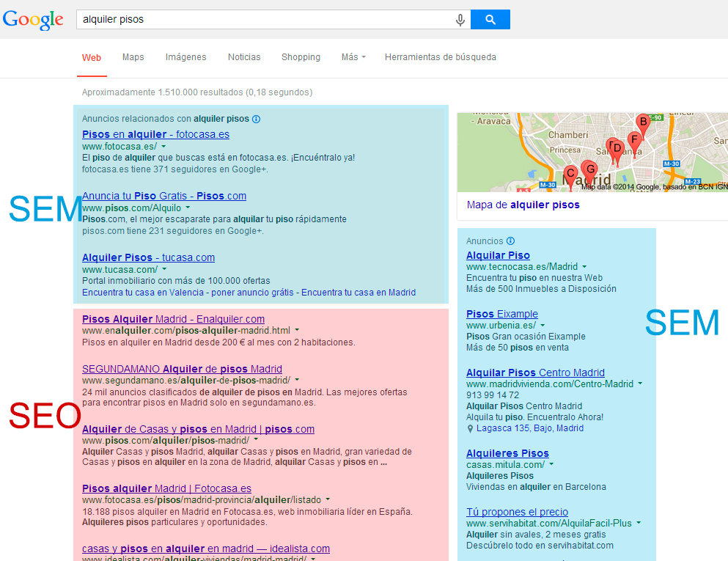Open 'SEGUNDAMANO Alquiler de pisos Madrid' result
This screenshot has height=561, width=728.
(x=182, y=369)
